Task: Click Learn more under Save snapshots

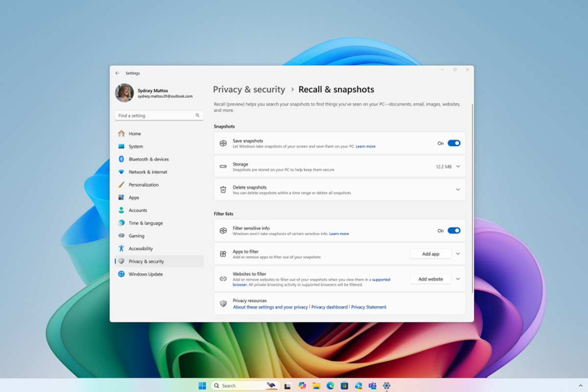Action: [x=366, y=147]
